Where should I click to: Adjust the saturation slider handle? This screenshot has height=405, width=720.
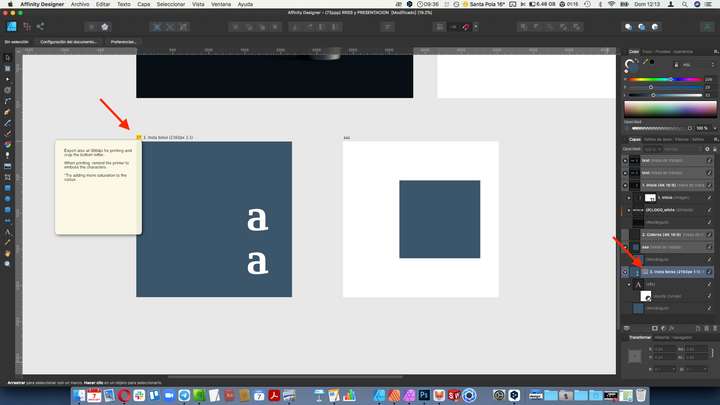point(651,87)
